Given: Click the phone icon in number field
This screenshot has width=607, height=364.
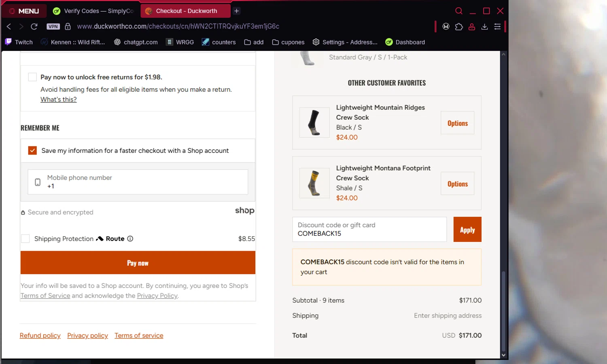Looking at the screenshot, I should pos(38,182).
